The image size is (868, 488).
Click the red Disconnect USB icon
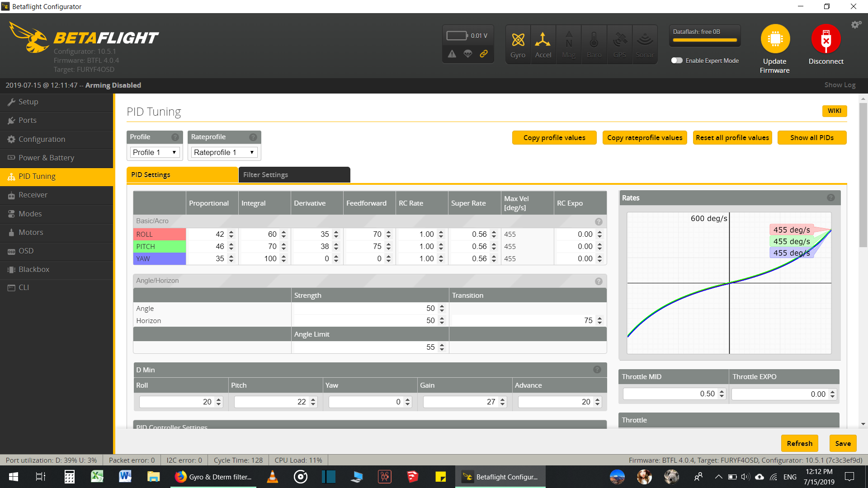(826, 39)
